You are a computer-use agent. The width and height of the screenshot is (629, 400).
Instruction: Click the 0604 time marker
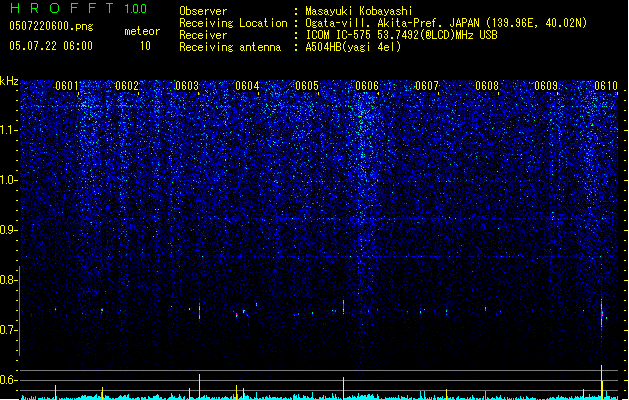247,86
